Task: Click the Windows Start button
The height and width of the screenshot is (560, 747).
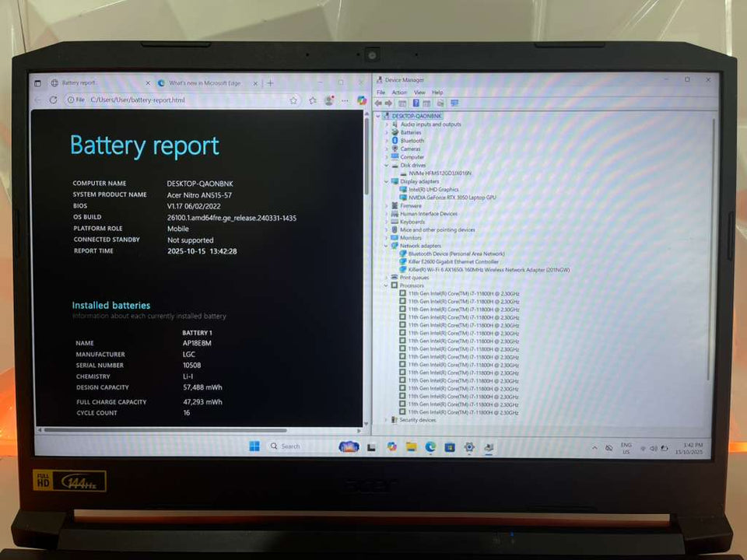Action: coord(254,446)
